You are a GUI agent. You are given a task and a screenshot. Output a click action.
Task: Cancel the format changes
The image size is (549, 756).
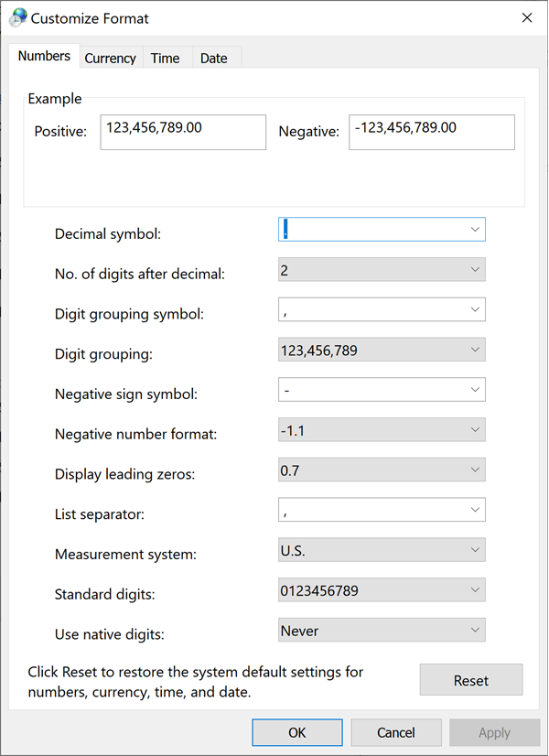[x=396, y=732]
